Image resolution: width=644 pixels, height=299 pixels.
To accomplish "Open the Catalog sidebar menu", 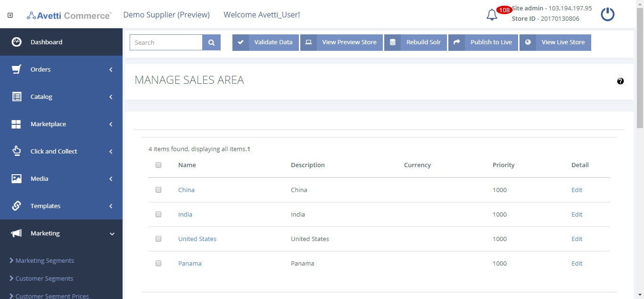I will [61, 97].
